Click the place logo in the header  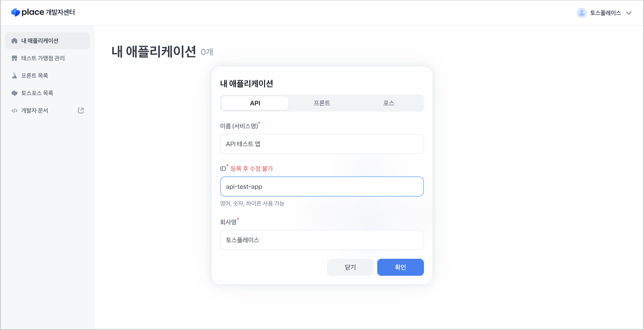(x=16, y=12)
